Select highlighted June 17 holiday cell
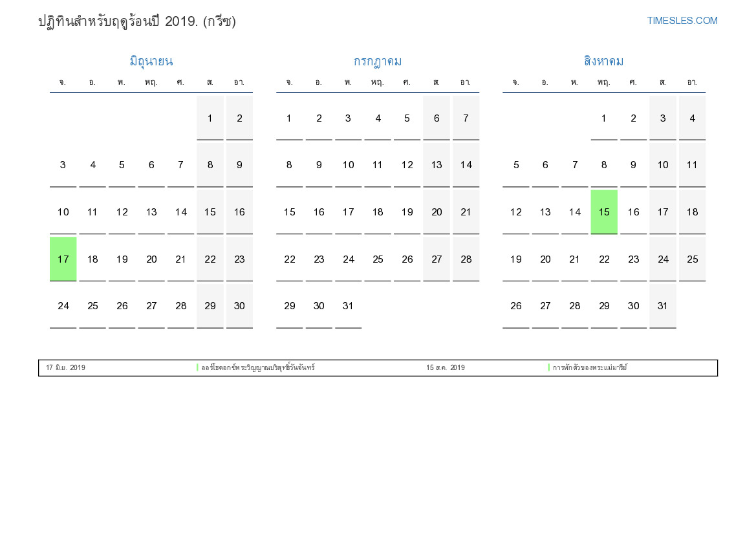 pyautogui.click(x=63, y=259)
